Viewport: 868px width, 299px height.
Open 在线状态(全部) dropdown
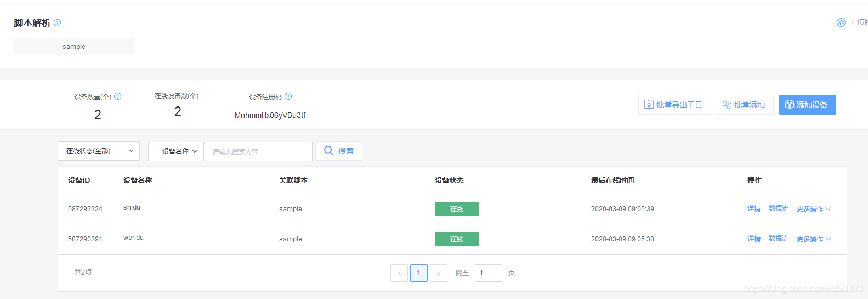click(99, 151)
